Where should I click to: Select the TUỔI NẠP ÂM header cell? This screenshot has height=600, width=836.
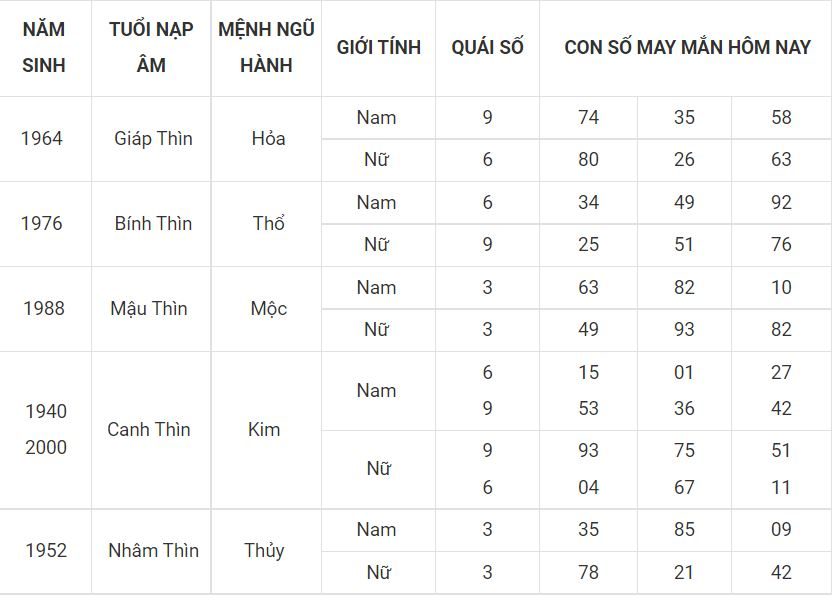(x=151, y=47)
